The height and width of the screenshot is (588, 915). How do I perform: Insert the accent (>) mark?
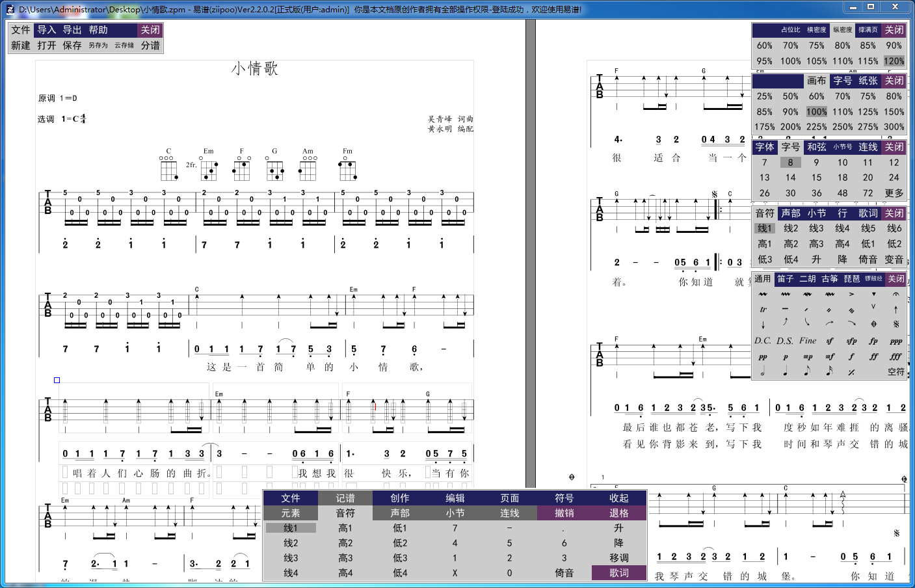(852, 294)
